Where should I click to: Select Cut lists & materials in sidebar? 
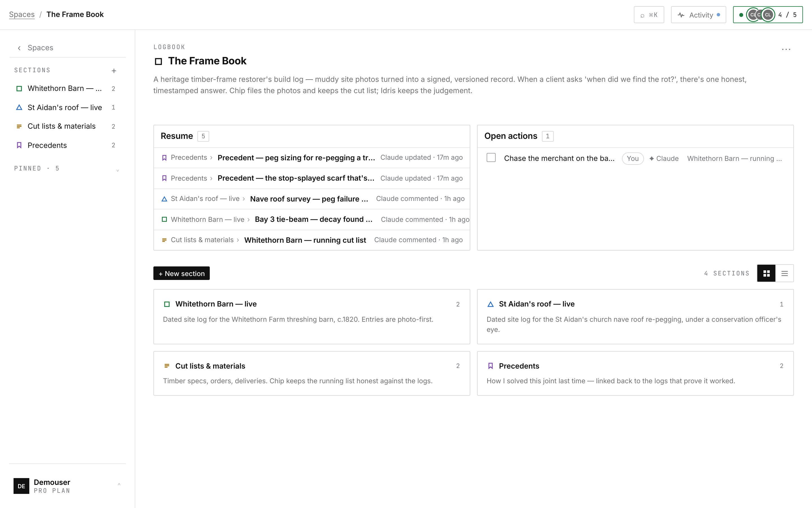67,126
